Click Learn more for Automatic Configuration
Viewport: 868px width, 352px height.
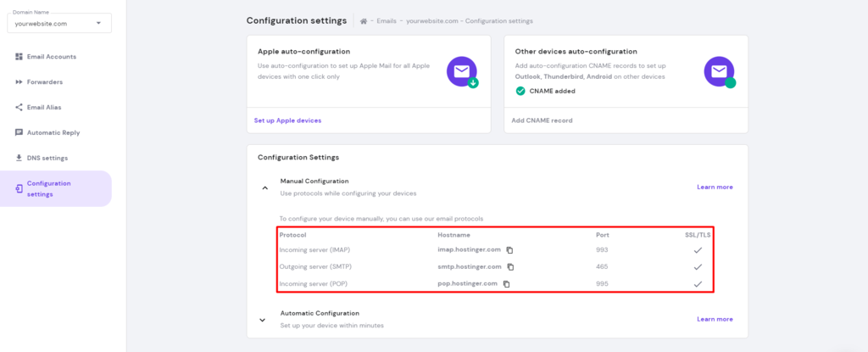[x=715, y=319]
